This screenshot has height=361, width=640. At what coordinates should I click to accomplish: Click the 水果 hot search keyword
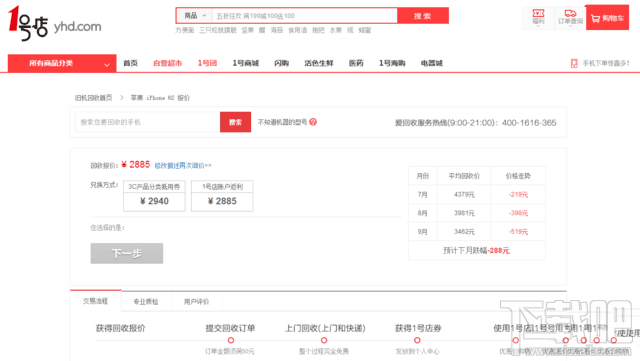pyautogui.click(x=336, y=30)
